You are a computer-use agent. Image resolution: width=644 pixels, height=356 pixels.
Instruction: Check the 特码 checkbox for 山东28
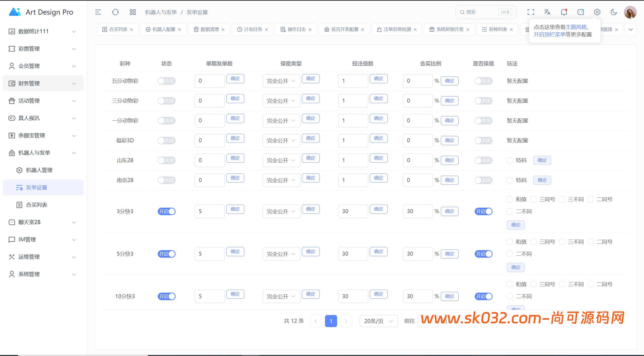point(510,160)
